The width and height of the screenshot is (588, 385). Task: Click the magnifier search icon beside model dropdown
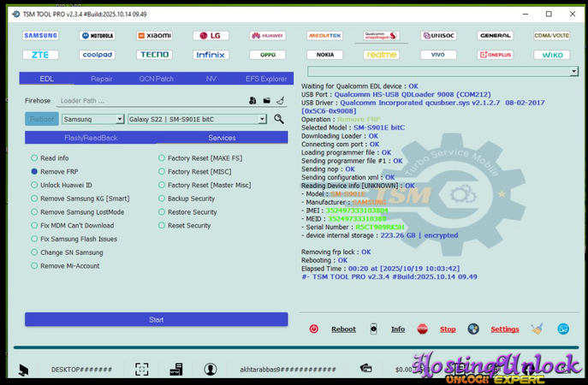pyautogui.click(x=279, y=119)
